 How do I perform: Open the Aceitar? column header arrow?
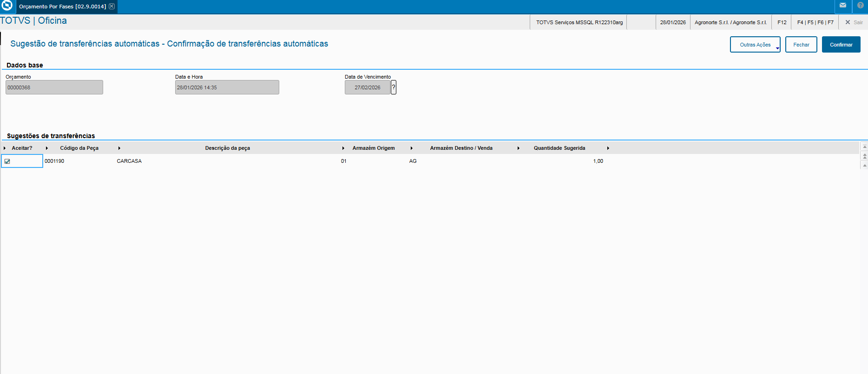5,148
